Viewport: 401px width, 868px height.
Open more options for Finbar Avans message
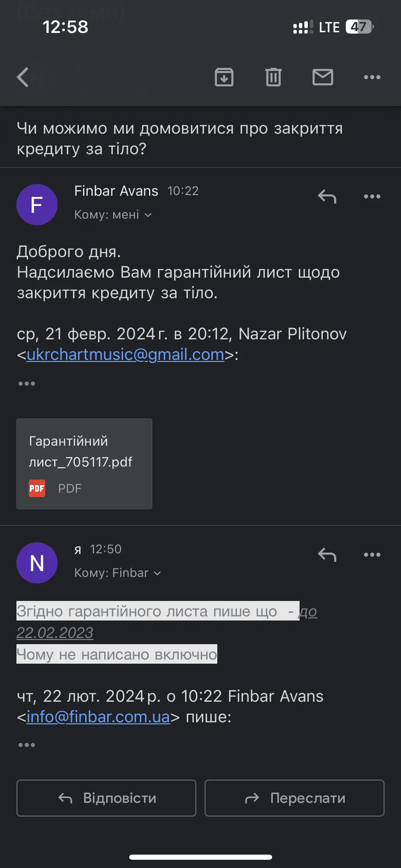372,196
